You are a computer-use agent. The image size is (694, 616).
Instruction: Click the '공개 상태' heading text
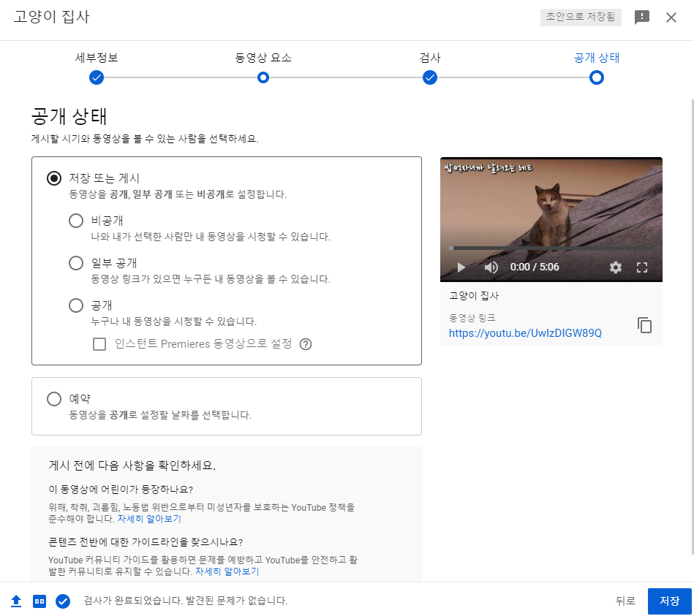69,116
